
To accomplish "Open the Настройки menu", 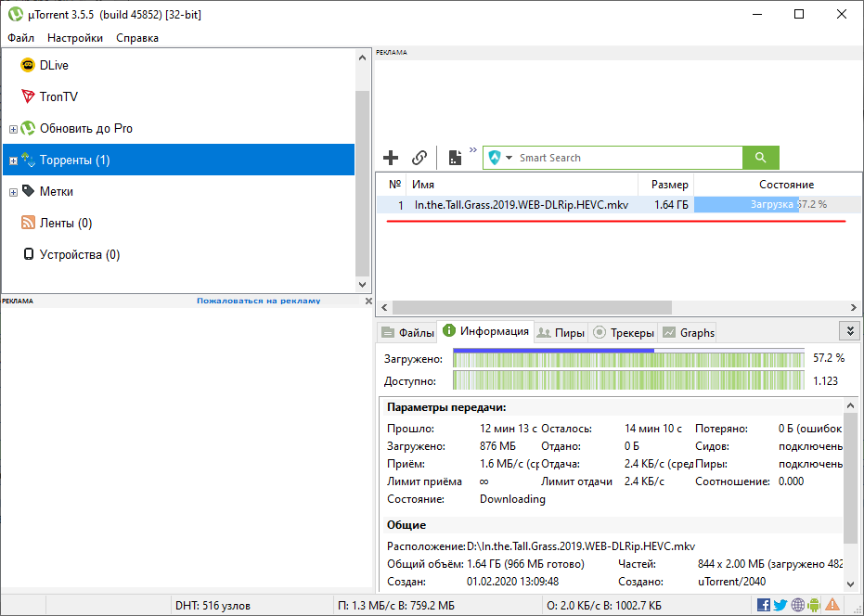I will pyautogui.click(x=75, y=38).
